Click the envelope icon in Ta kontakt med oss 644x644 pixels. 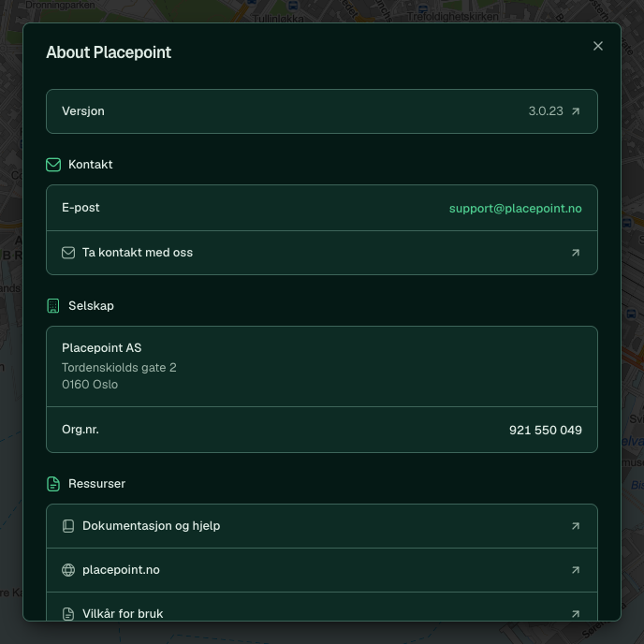point(68,253)
